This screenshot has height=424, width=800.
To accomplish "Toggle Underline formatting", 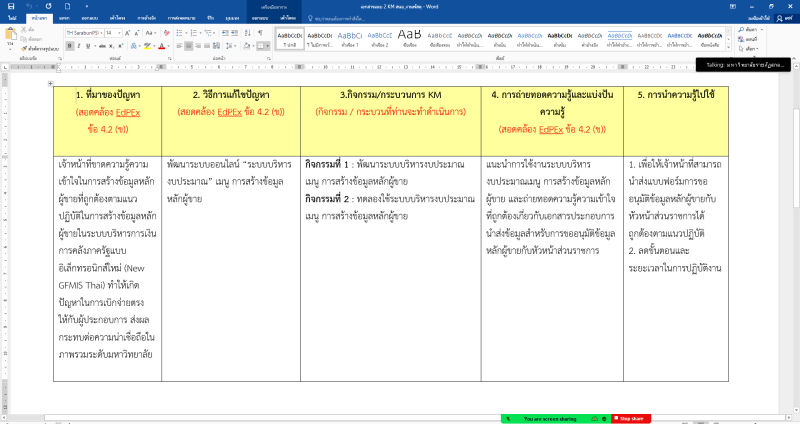I will click(x=86, y=46).
